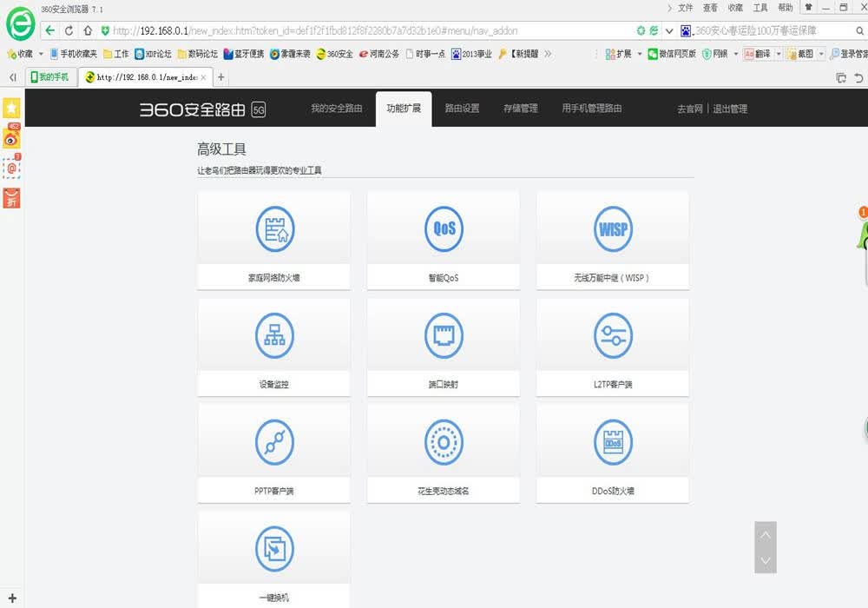Open the L2TP client tool icon

613,335
